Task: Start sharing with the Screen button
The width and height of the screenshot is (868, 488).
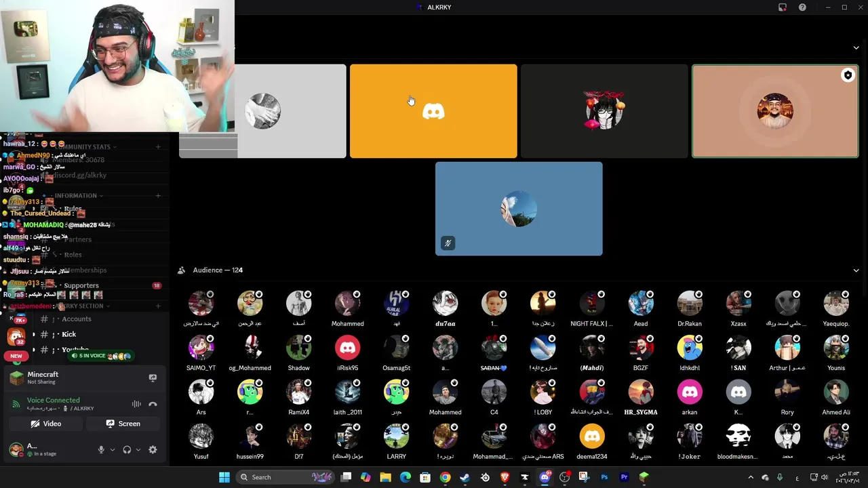Action: click(123, 424)
